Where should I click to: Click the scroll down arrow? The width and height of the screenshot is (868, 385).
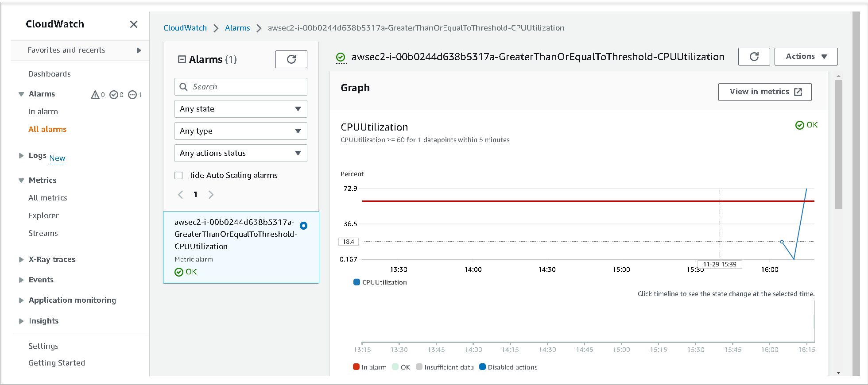(x=838, y=373)
